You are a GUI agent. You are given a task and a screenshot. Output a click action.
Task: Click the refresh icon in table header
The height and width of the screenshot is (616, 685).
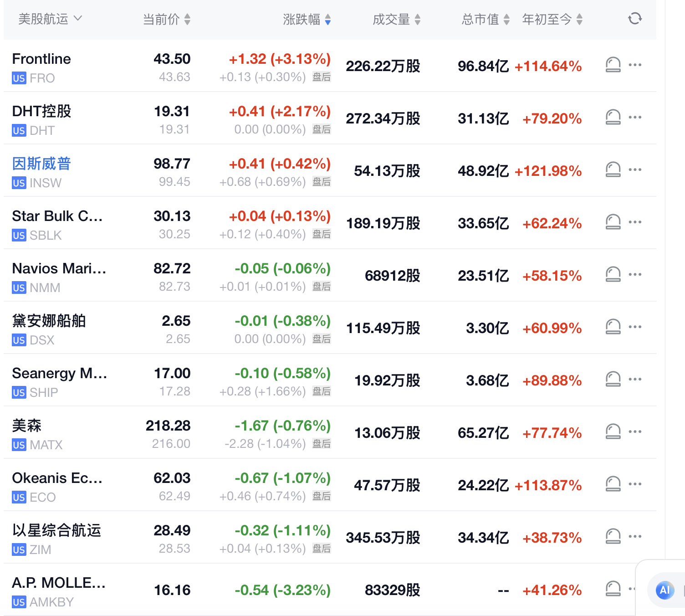point(635,19)
